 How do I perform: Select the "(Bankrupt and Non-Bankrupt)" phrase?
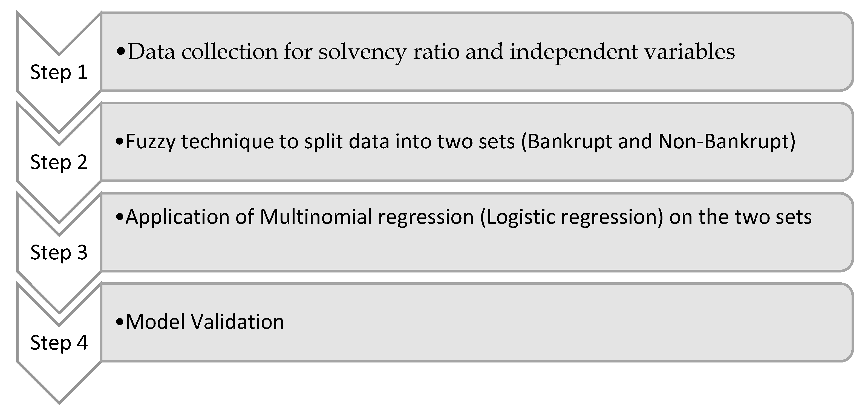click(x=658, y=141)
